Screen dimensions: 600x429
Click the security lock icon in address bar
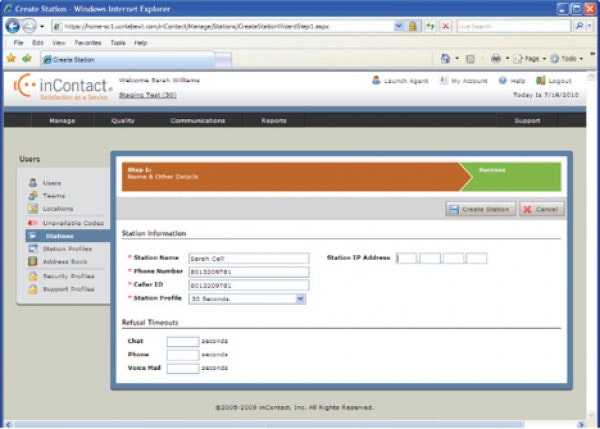(x=412, y=26)
